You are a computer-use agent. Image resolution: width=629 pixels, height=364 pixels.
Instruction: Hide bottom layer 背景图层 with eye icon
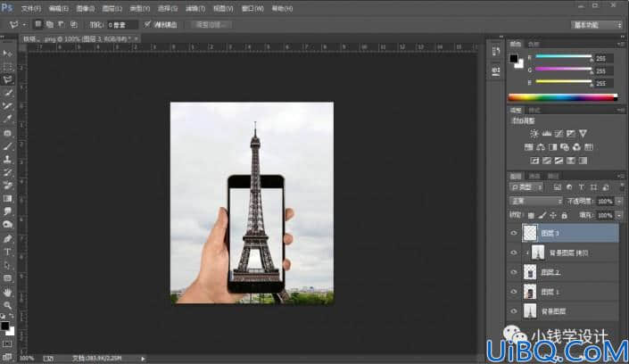pos(514,311)
